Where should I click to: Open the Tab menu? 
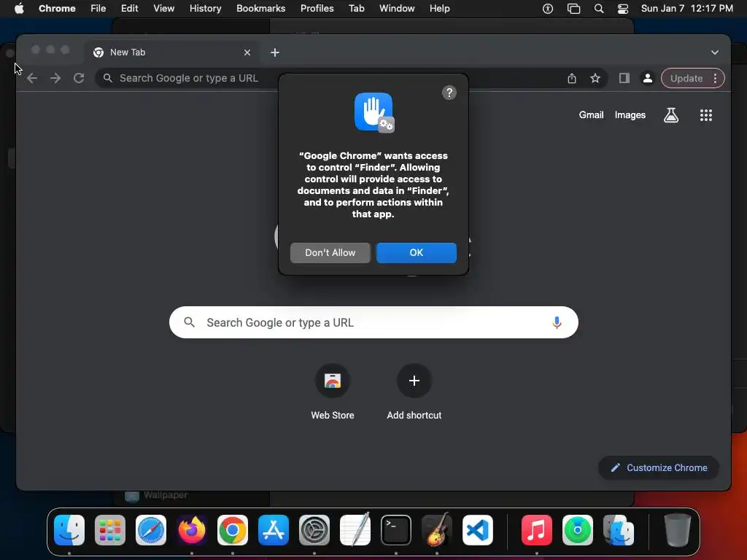coord(356,8)
